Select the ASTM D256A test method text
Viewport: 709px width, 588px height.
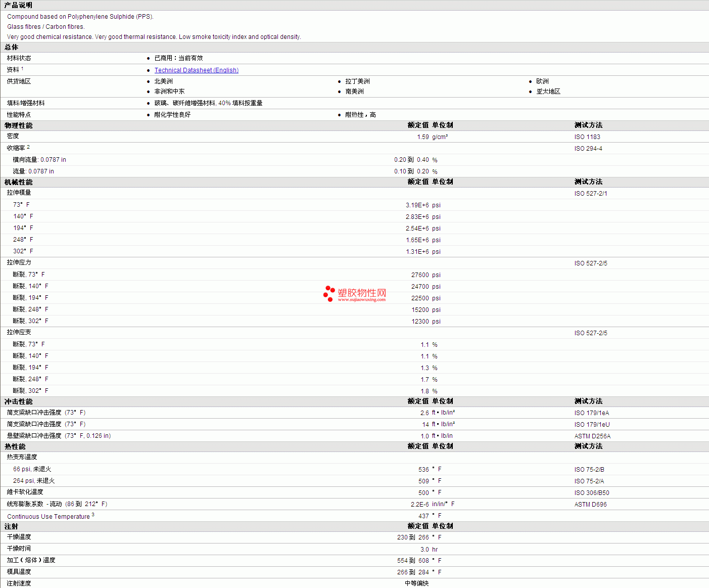click(592, 436)
